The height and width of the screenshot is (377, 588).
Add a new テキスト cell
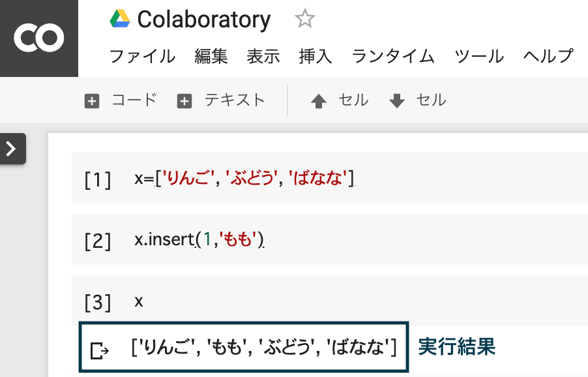click(x=221, y=100)
